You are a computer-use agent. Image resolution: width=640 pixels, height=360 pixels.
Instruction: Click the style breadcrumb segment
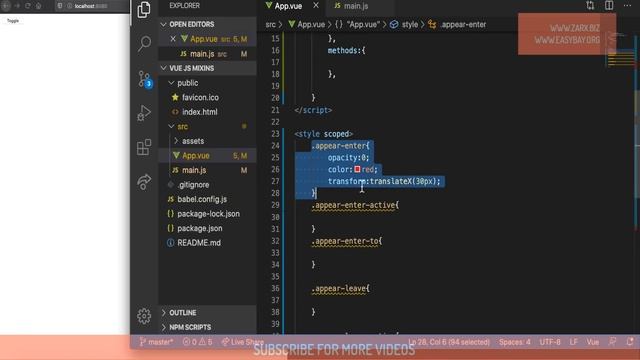click(404, 24)
